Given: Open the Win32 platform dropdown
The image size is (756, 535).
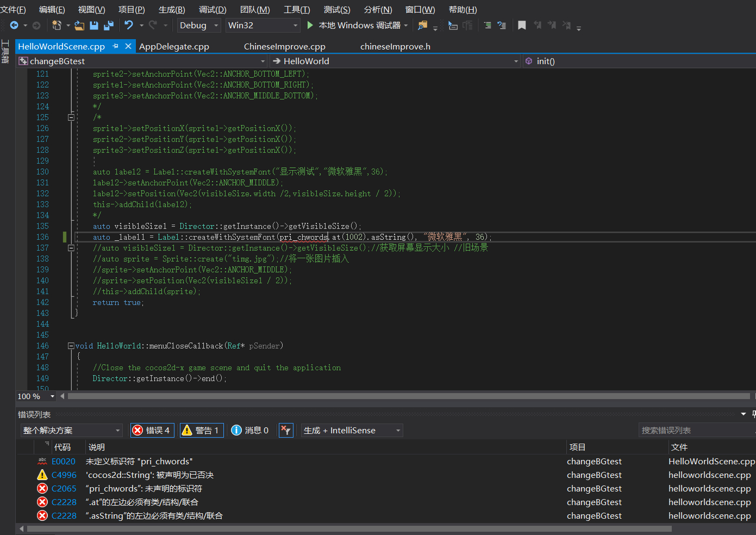Looking at the screenshot, I should coord(263,26).
